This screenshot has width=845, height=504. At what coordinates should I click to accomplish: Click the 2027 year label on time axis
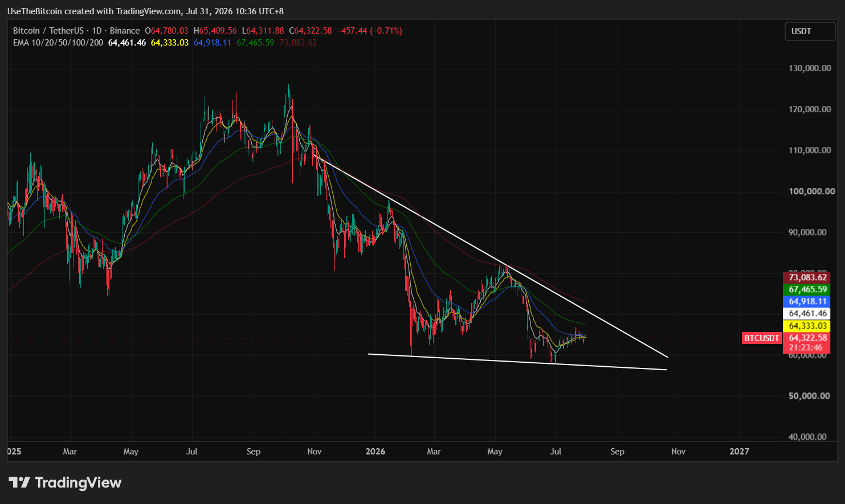(740, 452)
